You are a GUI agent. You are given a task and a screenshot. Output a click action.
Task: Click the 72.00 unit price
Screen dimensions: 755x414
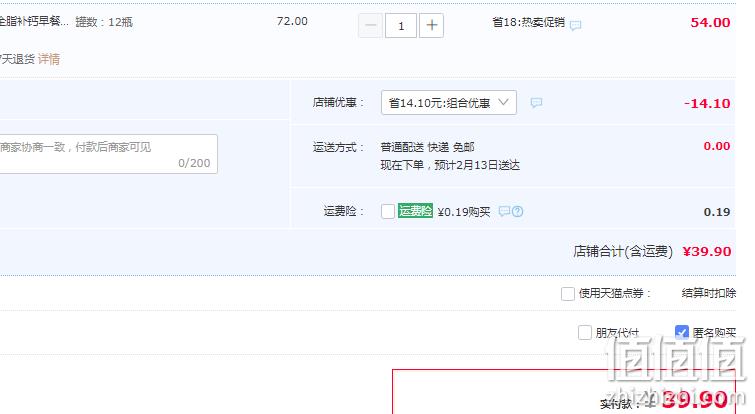292,21
